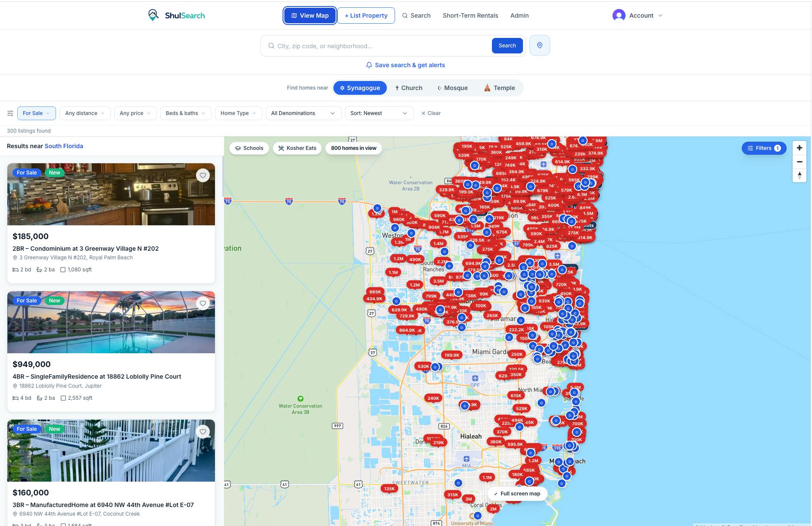Click the 199.9K price marker on map

(x=452, y=355)
